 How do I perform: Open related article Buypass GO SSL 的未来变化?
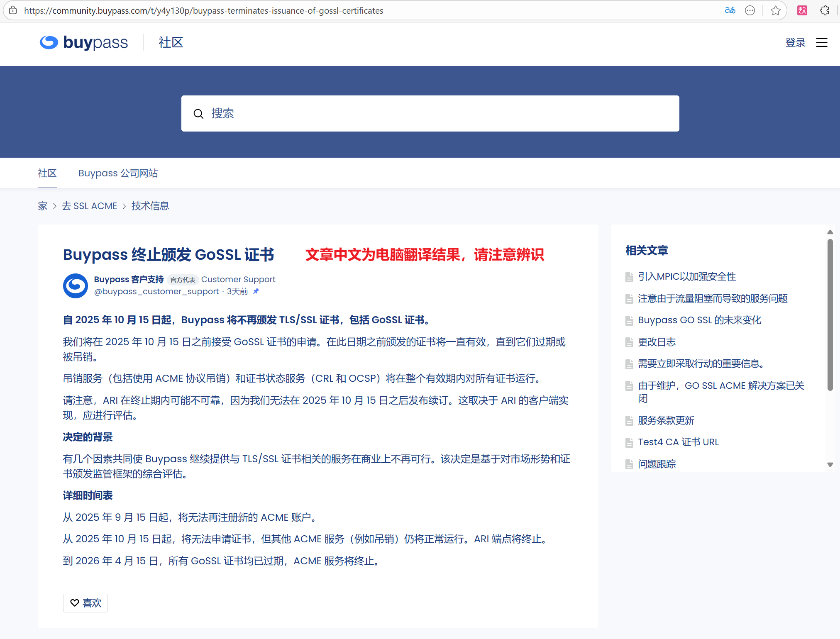coord(700,320)
